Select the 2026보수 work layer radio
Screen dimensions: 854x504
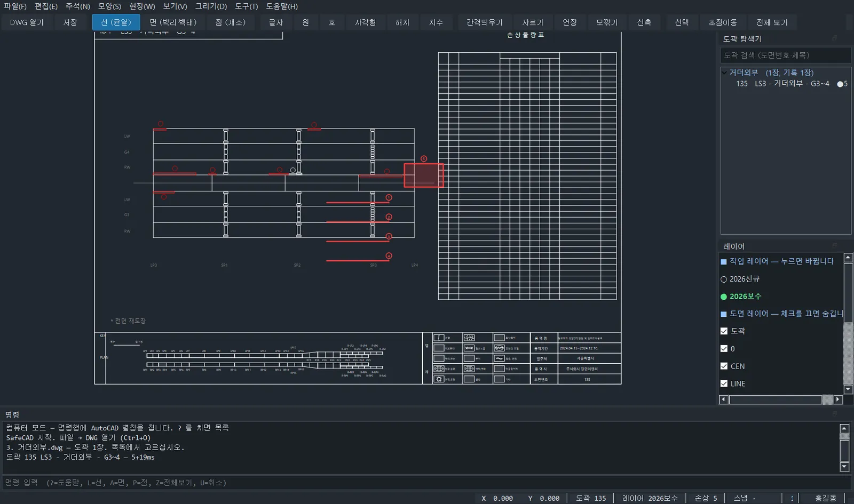tap(724, 297)
